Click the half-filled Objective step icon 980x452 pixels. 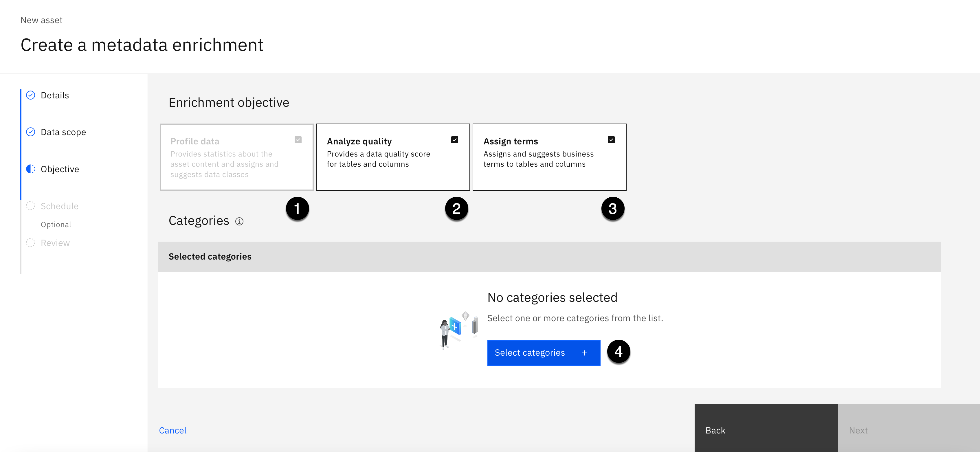pos(30,169)
